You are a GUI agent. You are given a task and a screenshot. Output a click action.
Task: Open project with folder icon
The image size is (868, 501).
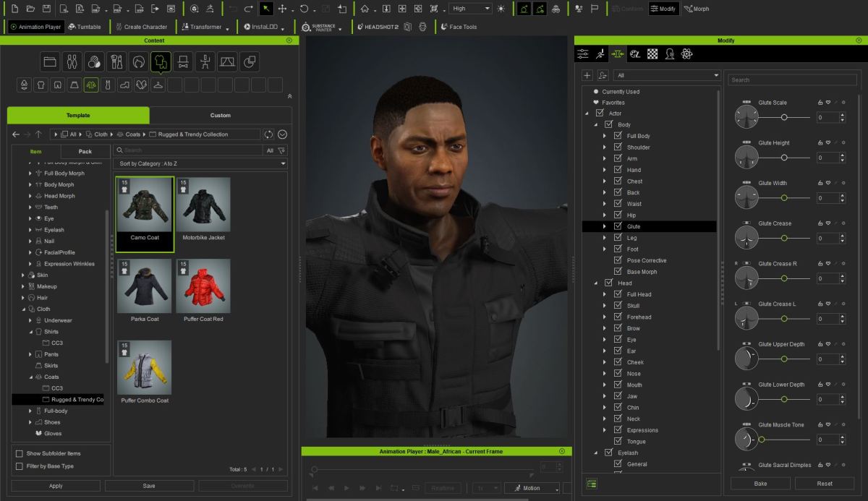[30, 9]
